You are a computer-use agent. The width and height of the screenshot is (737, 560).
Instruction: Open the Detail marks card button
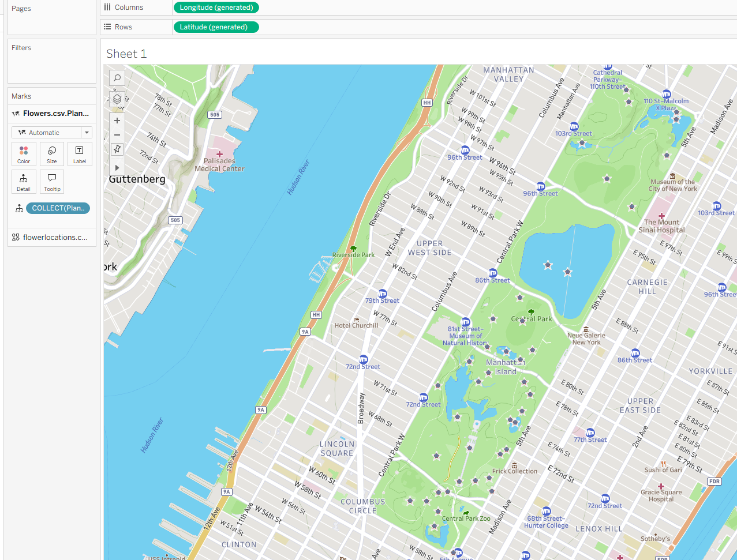coord(24,182)
